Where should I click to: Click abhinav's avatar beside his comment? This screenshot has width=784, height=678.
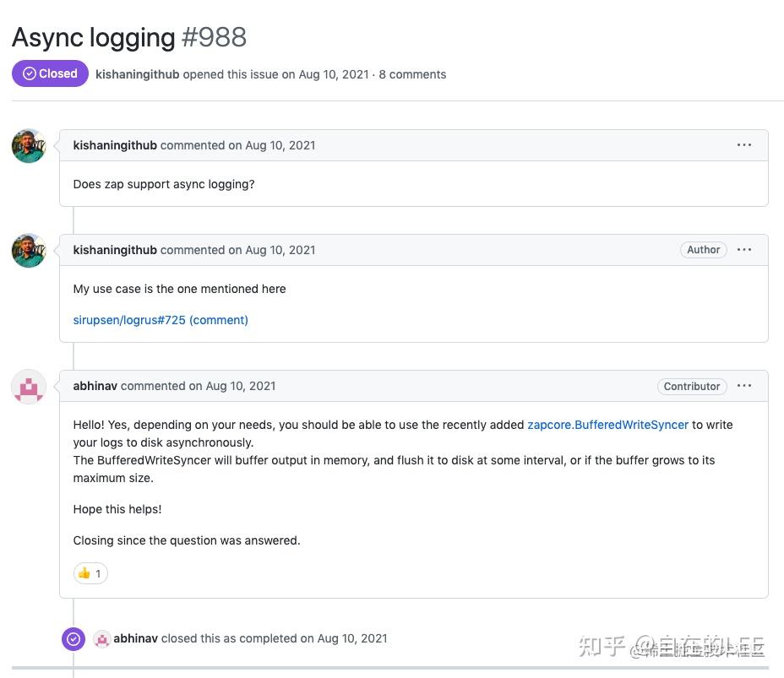[x=28, y=387]
